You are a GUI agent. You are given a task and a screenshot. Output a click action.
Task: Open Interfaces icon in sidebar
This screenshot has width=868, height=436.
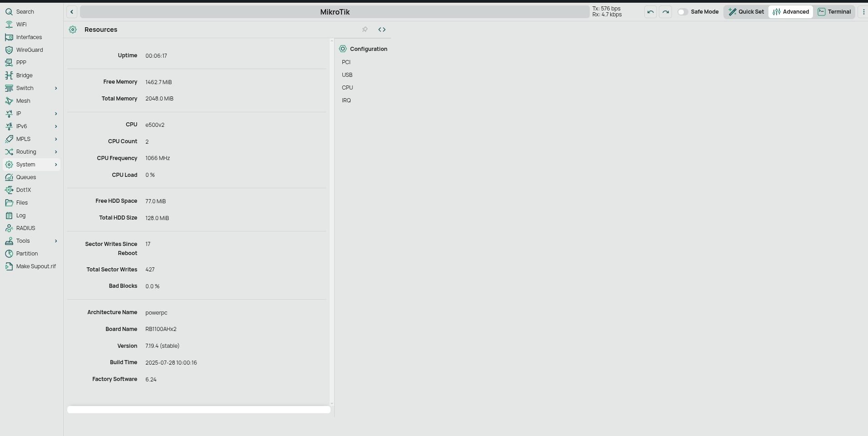coord(9,37)
